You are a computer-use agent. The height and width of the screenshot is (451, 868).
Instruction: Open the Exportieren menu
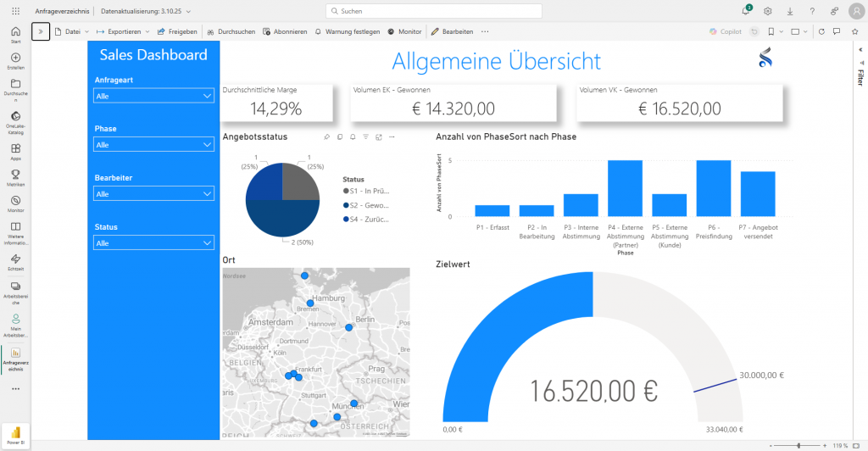(122, 31)
